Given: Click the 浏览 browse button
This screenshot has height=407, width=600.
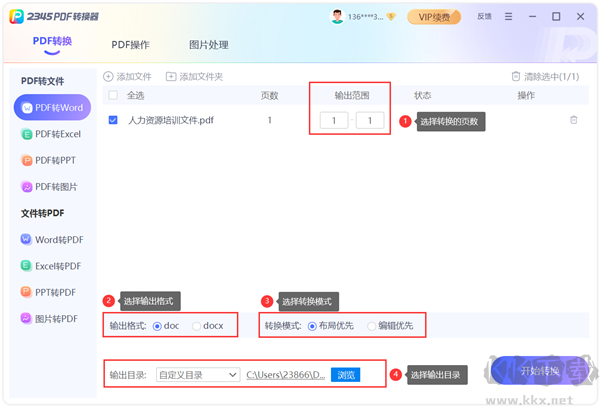Looking at the screenshot, I should pyautogui.click(x=346, y=375).
